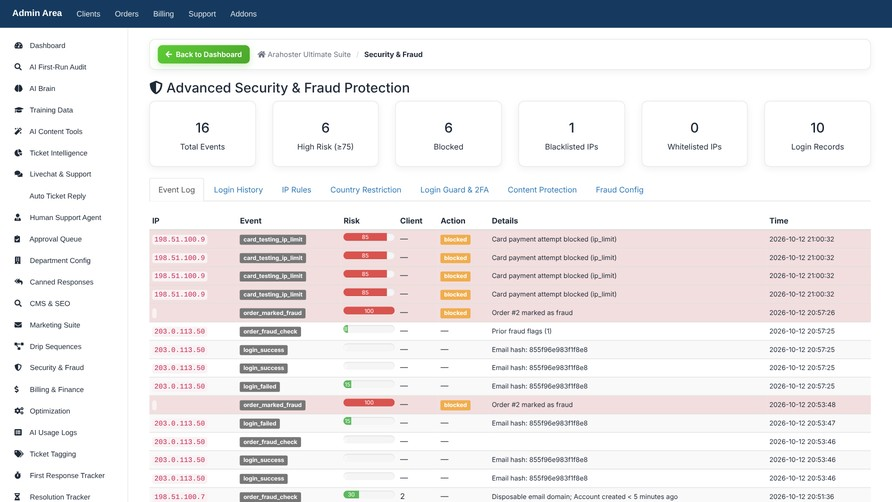Click the risk bar showing 100 at 20:57:26
892x502 pixels.
pos(369,311)
